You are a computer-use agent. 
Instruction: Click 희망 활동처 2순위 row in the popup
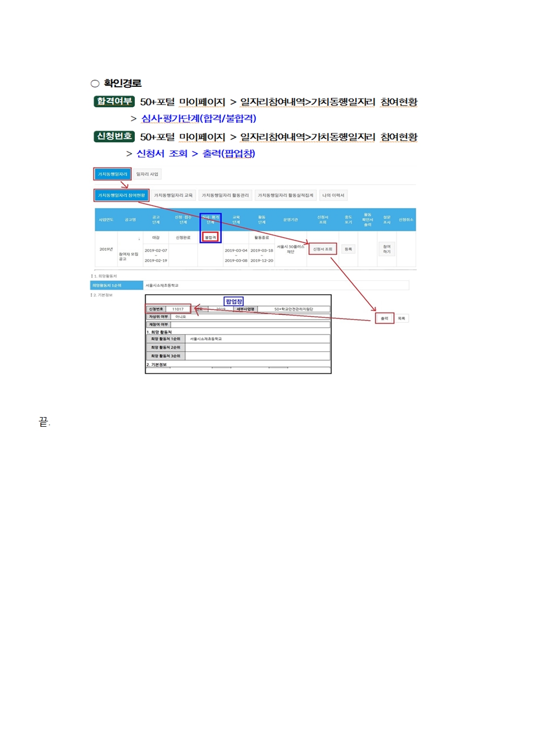point(238,348)
